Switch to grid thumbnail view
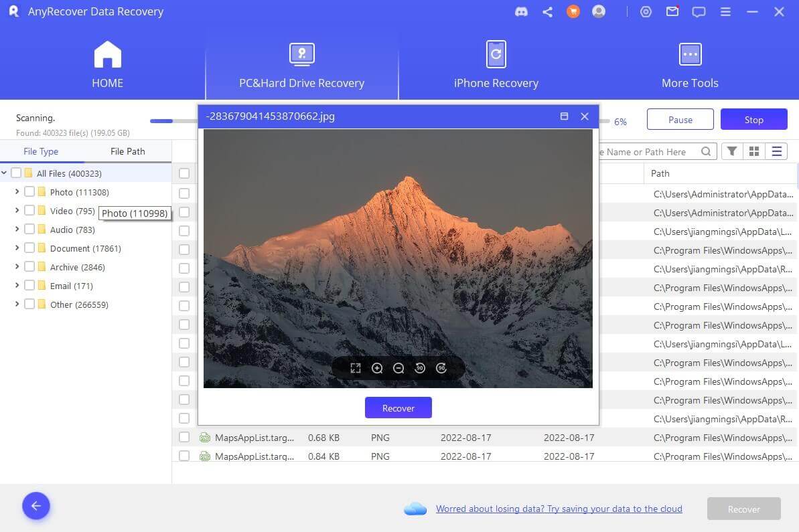Image resolution: width=799 pixels, height=532 pixels. tap(754, 152)
